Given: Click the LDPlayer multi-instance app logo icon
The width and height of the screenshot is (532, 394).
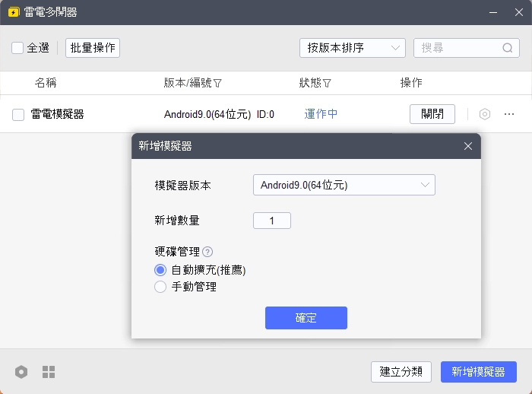Looking at the screenshot, I should click(14, 12).
